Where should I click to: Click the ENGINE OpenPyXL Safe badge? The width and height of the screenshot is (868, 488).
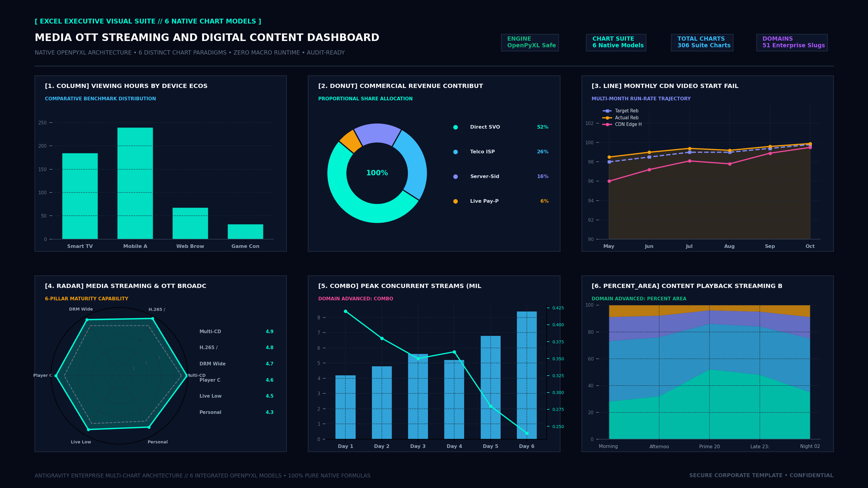click(530, 42)
